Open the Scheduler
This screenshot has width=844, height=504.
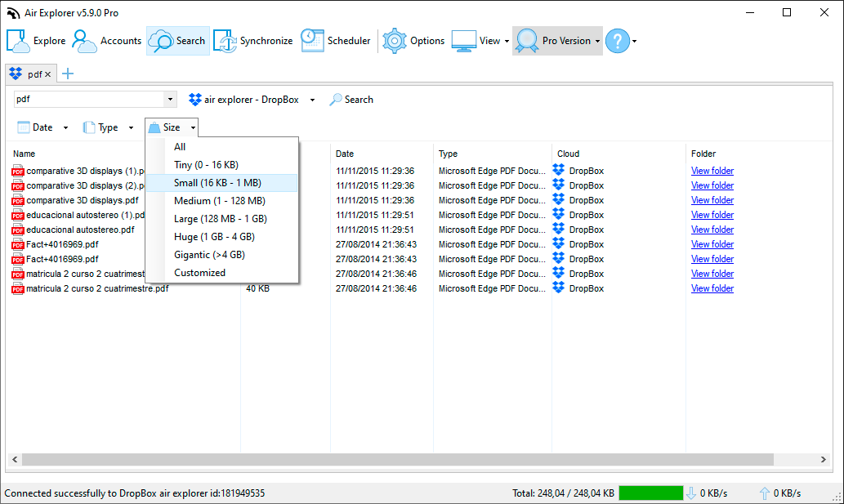click(335, 41)
